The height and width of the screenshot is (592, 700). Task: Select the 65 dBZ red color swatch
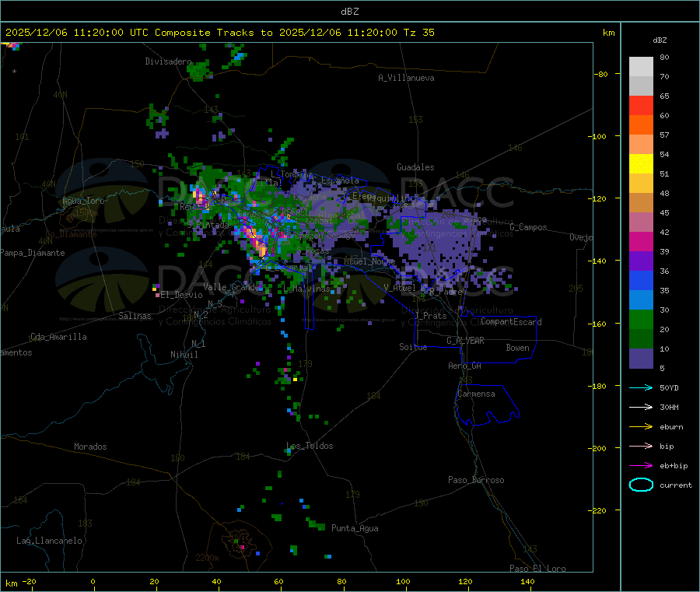(641, 105)
